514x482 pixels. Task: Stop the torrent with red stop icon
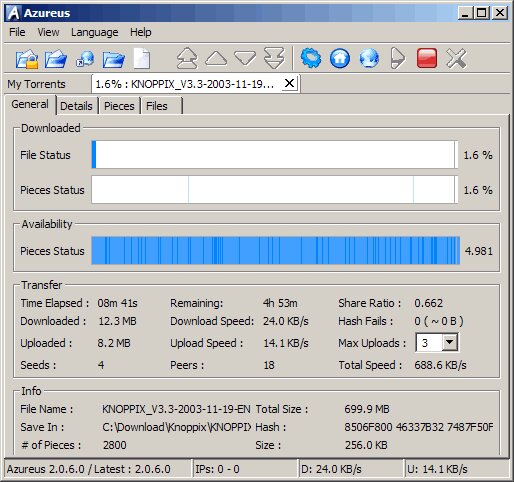pos(427,59)
